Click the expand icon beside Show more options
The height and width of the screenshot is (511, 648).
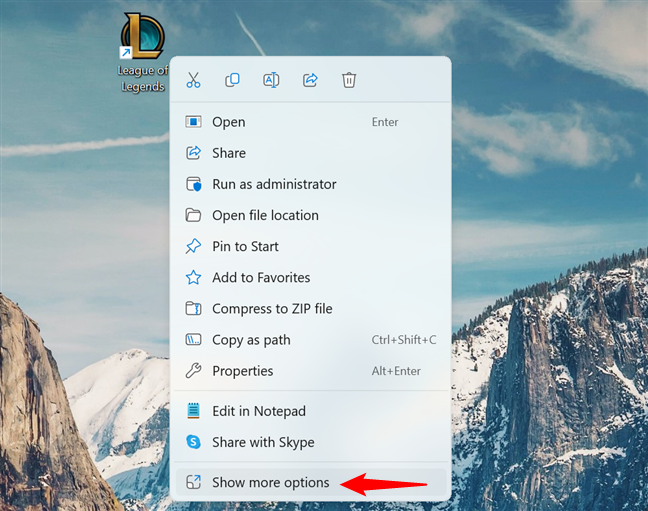193,482
